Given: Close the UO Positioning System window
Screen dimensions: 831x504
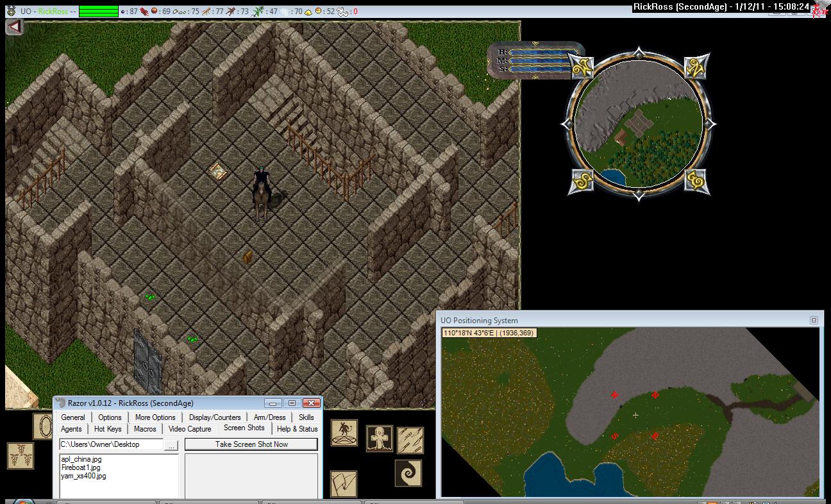Looking at the screenshot, I should [813, 320].
